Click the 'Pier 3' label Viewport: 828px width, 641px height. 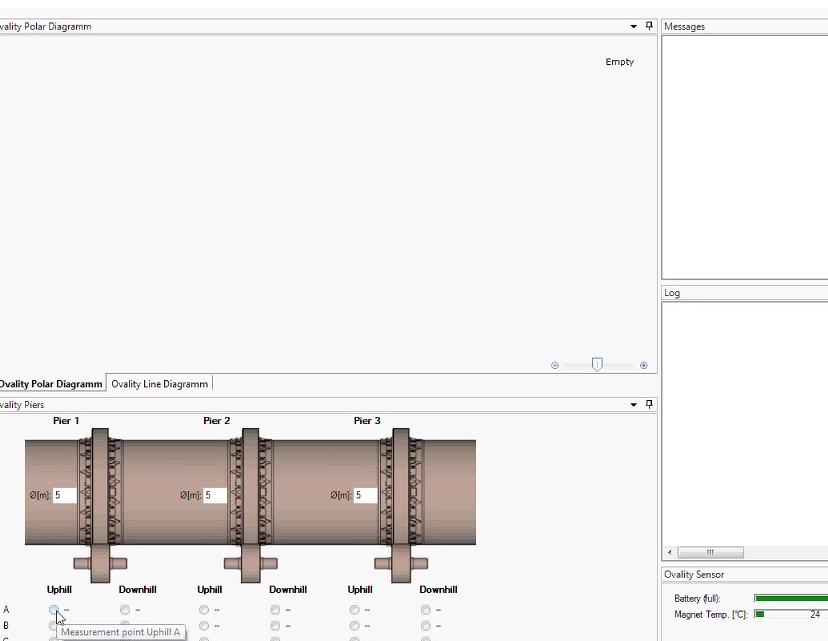(x=367, y=421)
